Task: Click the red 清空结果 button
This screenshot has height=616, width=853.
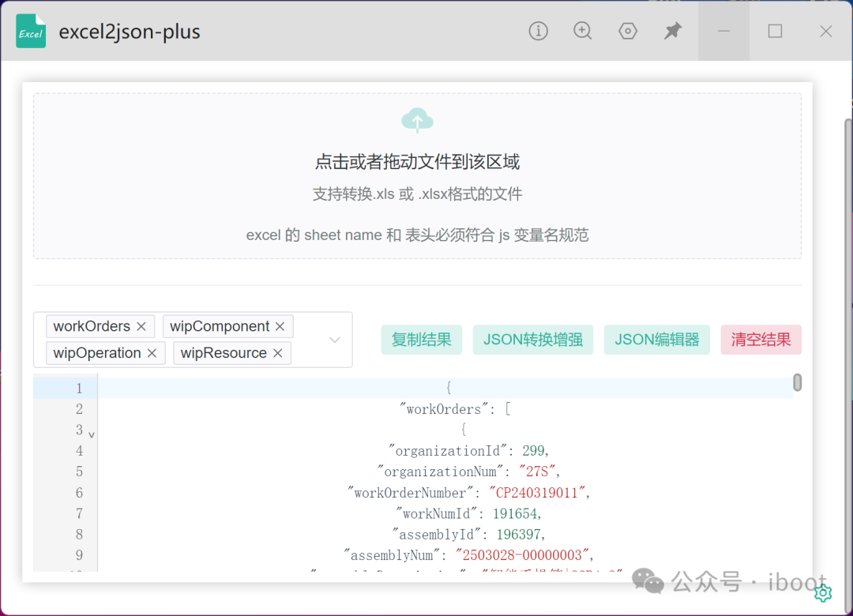Action: tap(761, 340)
